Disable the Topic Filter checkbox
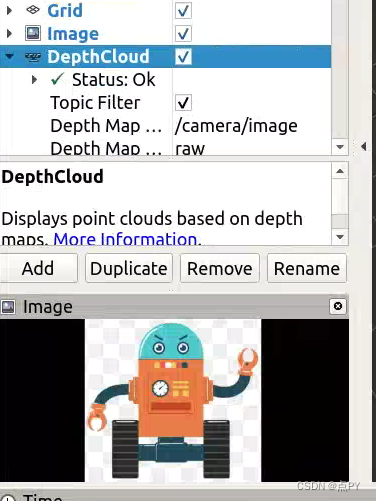The width and height of the screenshot is (376, 501). (x=183, y=103)
